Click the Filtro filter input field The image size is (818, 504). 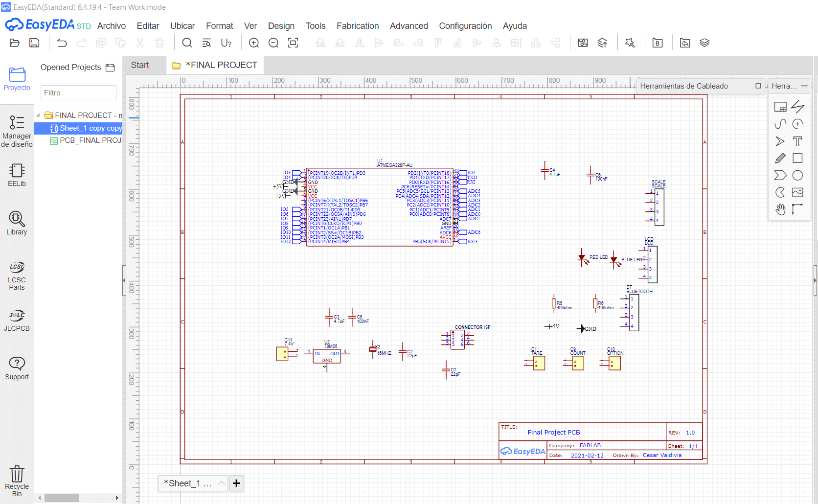coord(78,93)
